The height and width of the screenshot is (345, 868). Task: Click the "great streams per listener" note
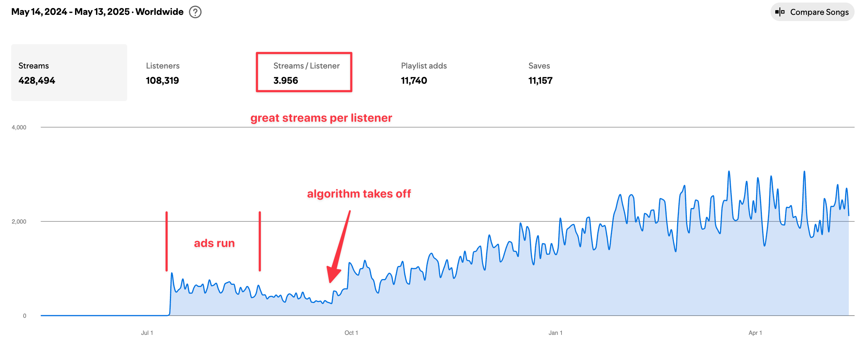[321, 118]
